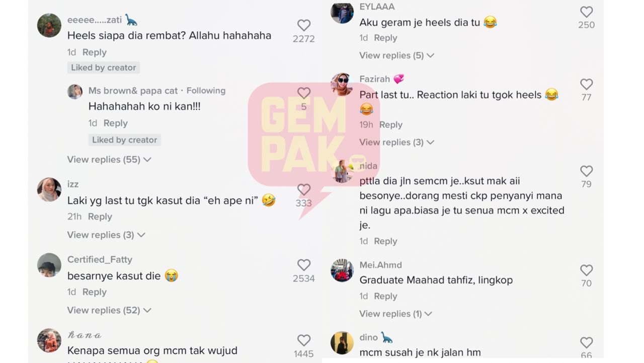The width and height of the screenshot is (644, 363).
Task: Open eeeee.....zati profile picture
Action: coord(49,25)
